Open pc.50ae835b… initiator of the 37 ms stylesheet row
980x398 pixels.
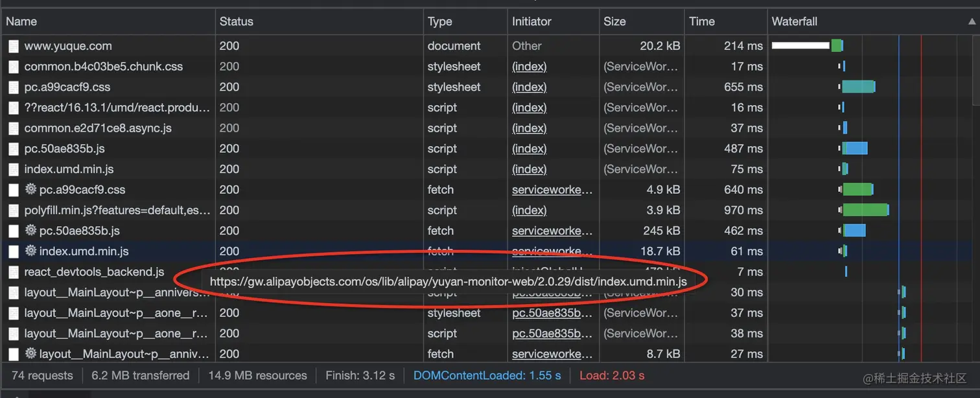point(552,313)
